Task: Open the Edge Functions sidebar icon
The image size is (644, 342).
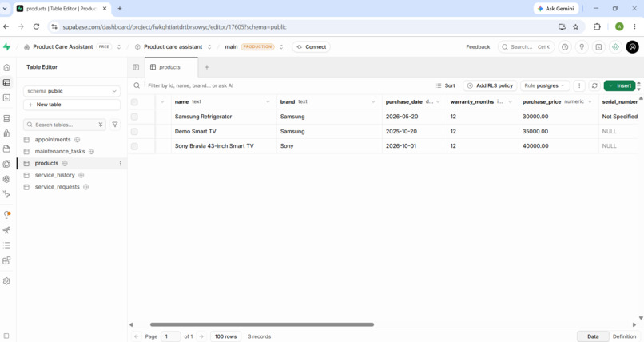Action: click(x=6, y=164)
